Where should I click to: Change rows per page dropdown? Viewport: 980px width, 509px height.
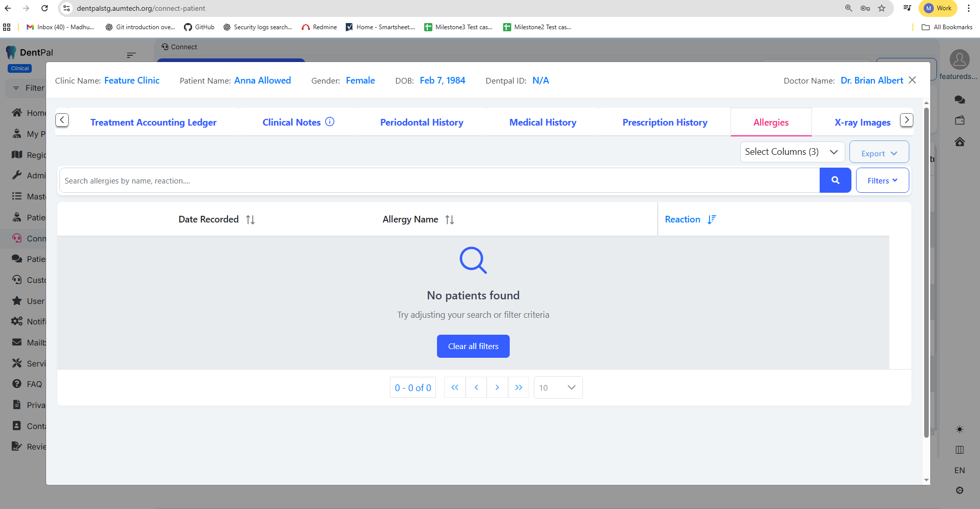[557, 388]
